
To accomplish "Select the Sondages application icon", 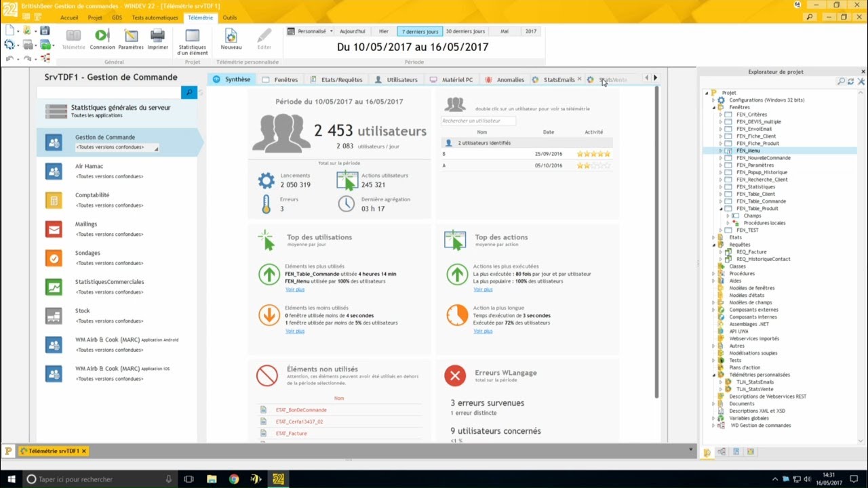I will [54, 258].
